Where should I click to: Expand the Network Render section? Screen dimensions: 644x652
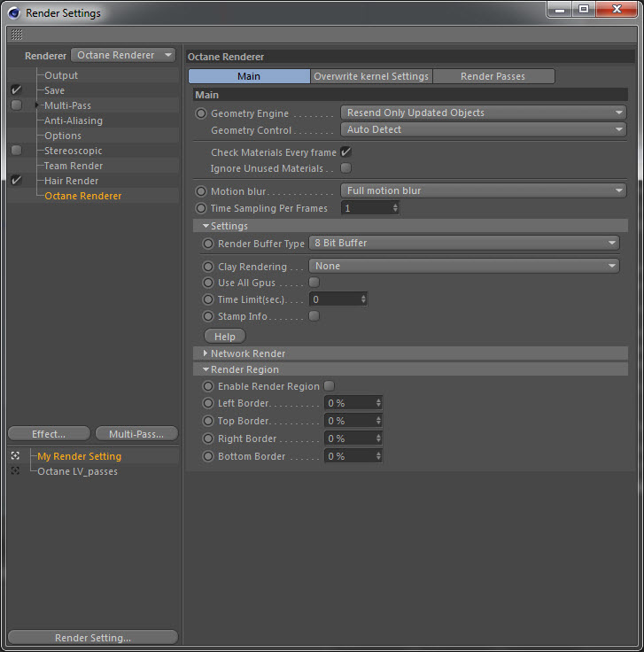pos(206,353)
